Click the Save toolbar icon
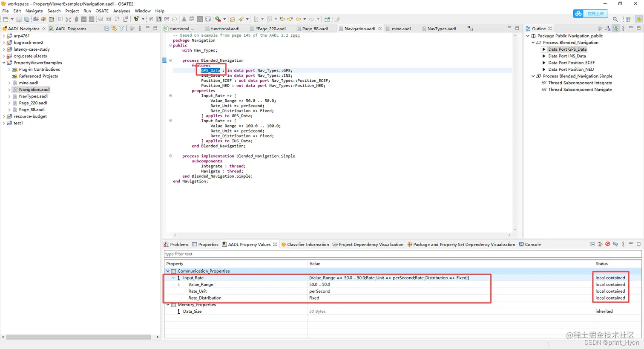Image resolution: width=644 pixels, height=349 pixels. [19, 19]
